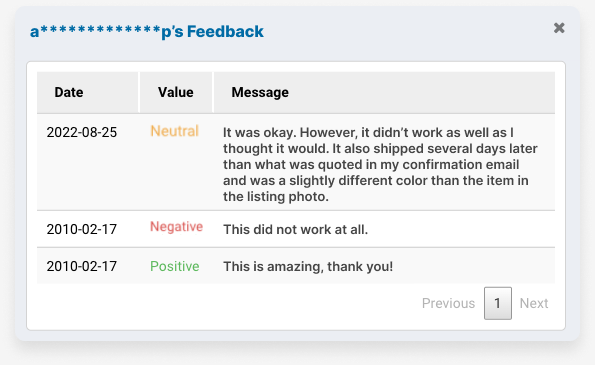Click the a************p's Feedback title

(x=147, y=31)
